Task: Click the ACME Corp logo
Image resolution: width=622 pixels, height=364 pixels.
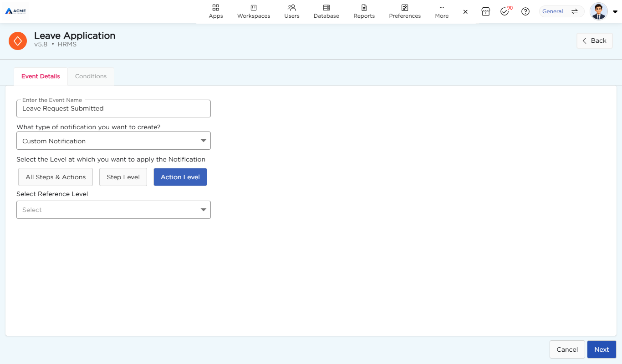Action: click(x=15, y=11)
